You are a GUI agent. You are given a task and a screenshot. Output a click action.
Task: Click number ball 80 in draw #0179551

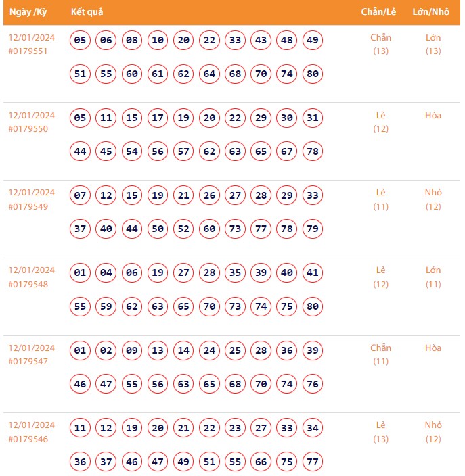pos(312,74)
